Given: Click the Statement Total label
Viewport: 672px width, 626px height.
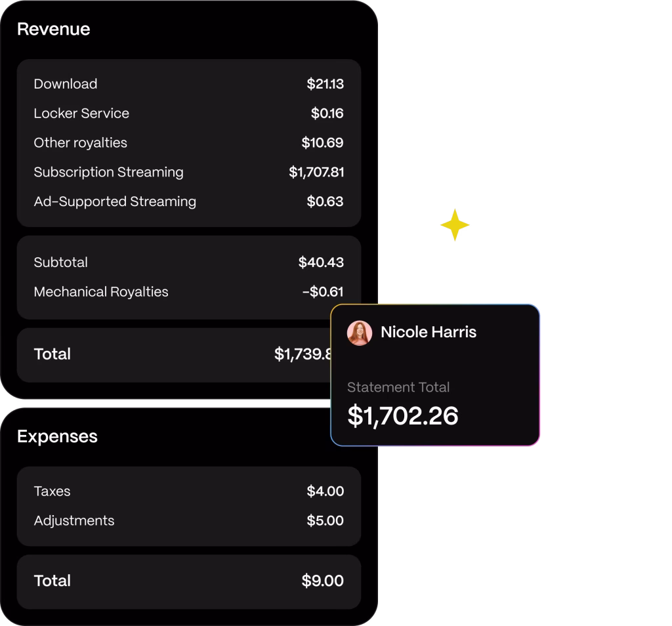Looking at the screenshot, I should pos(398,387).
